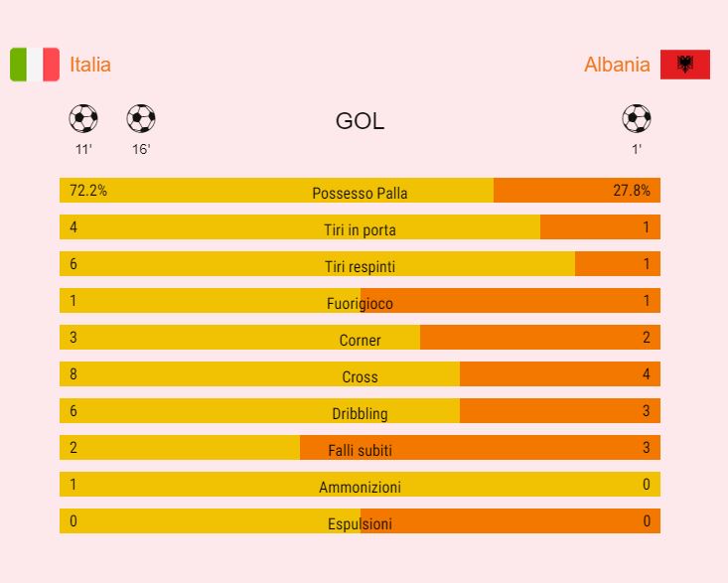
Task: Select the Fuorigioco statistic label
Action: (360, 303)
